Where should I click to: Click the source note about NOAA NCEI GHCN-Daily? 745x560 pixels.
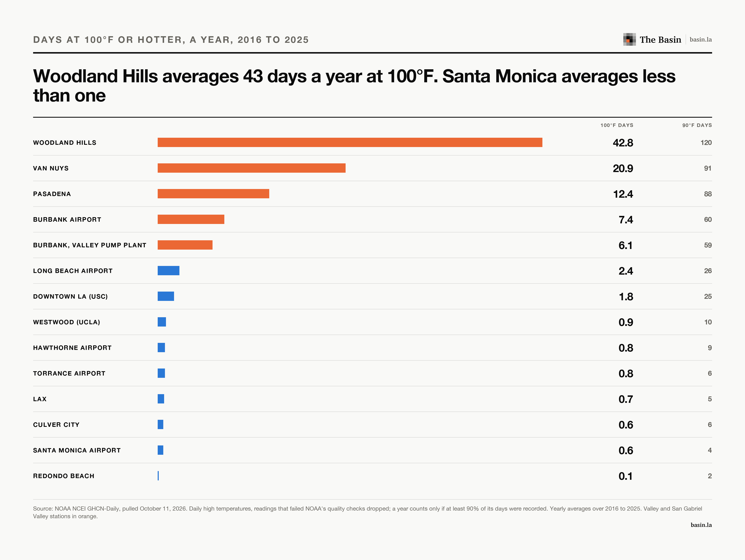click(x=368, y=512)
